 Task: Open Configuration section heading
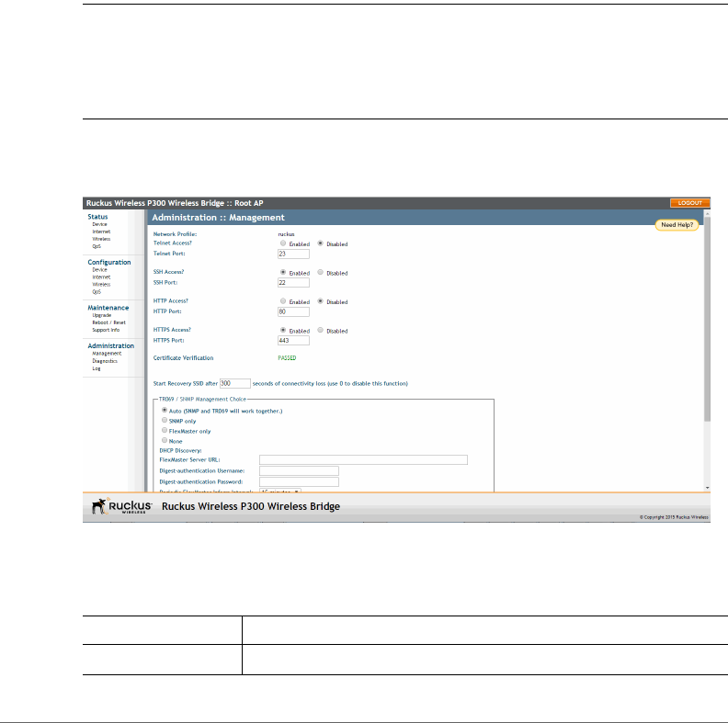click(109, 262)
